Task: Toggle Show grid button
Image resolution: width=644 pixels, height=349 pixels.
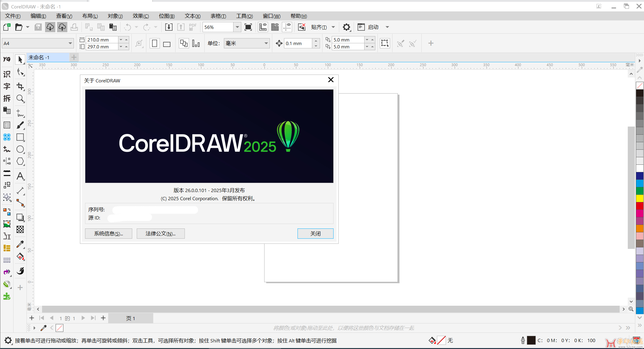Action: [x=275, y=27]
